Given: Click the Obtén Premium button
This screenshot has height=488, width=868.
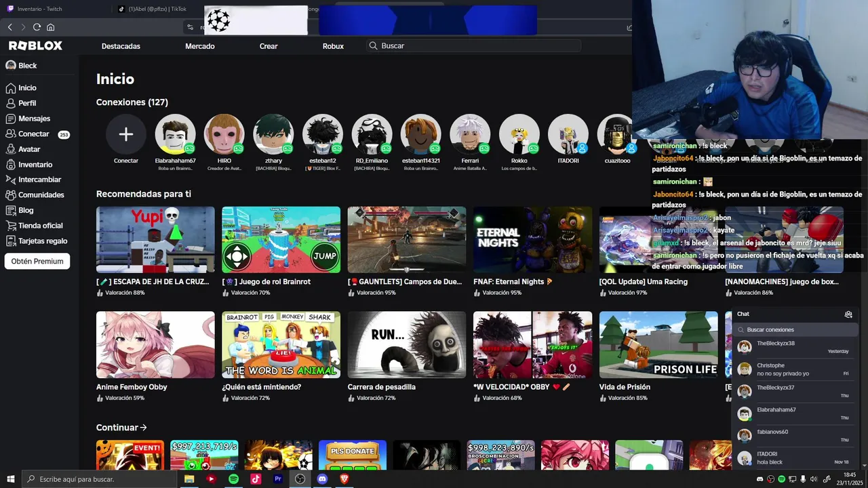Looking at the screenshot, I should [37, 261].
